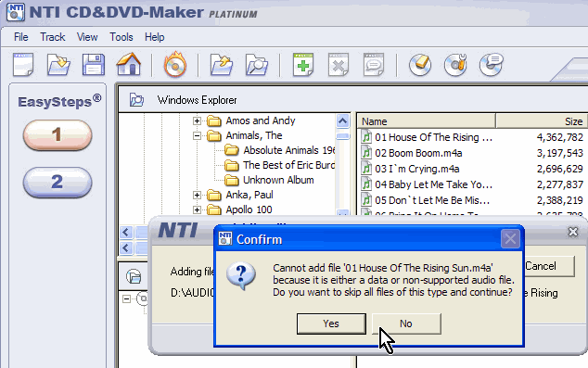Image resolution: width=588 pixels, height=368 pixels.
Task: Go to Home via house icon
Action: [129, 64]
